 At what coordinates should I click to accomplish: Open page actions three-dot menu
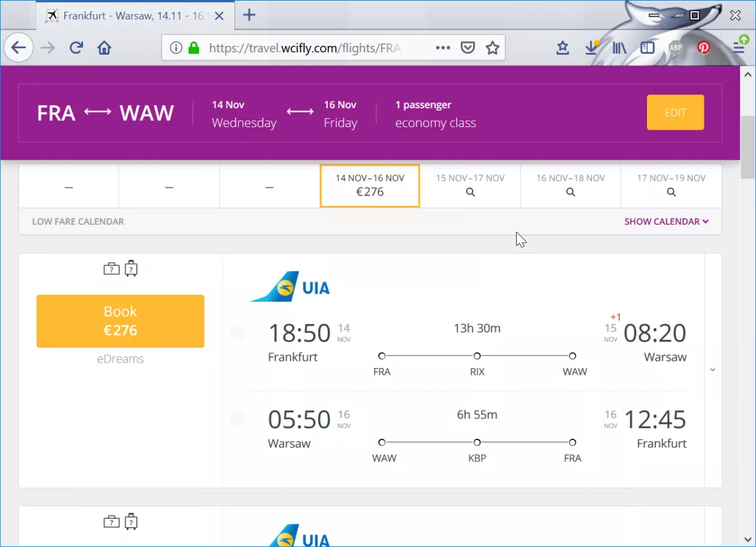point(443,48)
